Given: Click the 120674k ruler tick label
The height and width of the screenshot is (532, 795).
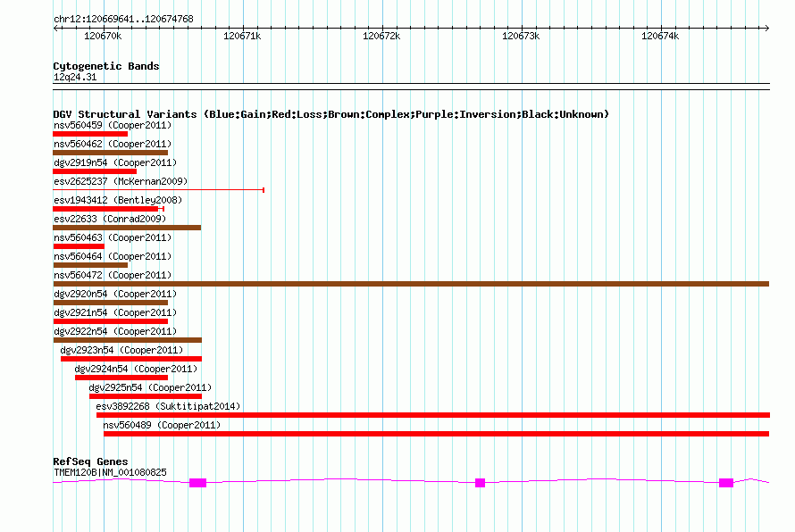Looking at the screenshot, I should click(x=660, y=36).
